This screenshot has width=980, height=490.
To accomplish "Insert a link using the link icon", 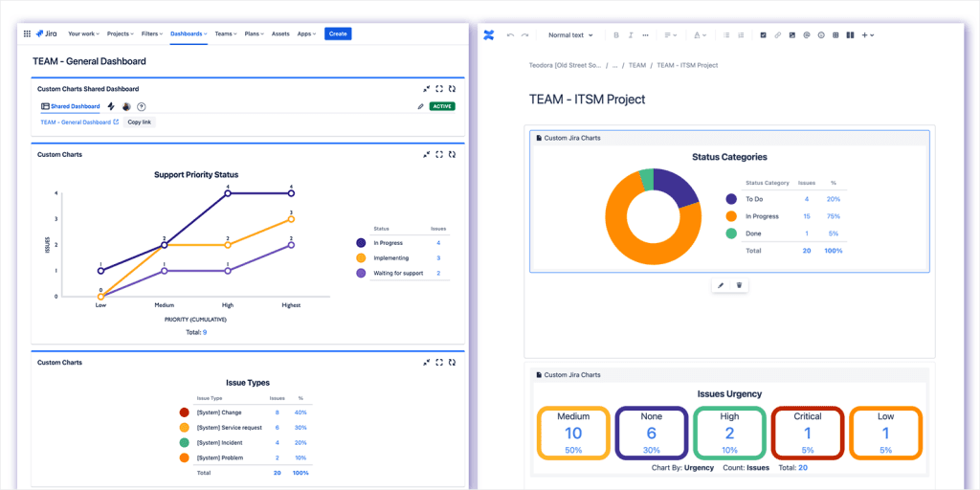I will click(x=777, y=35).
